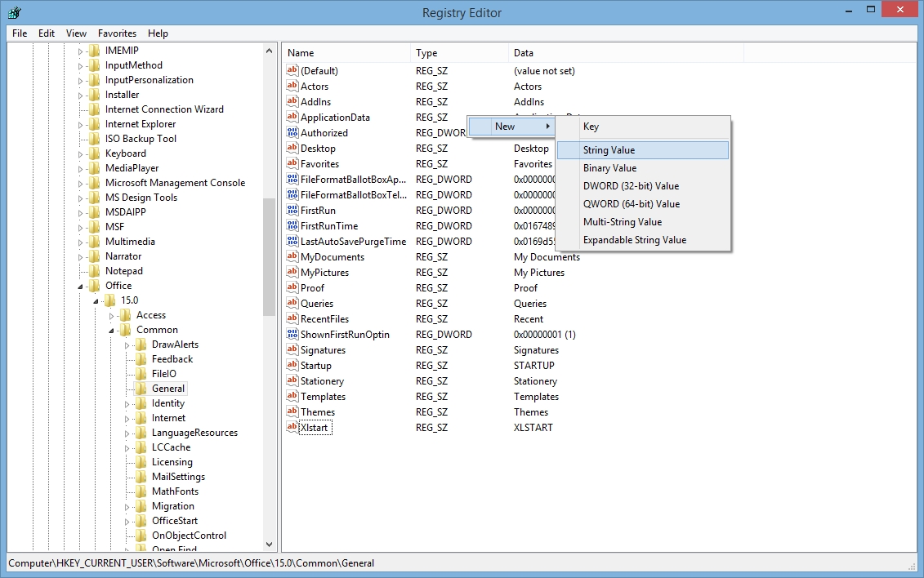Open the Help menu
Image resolution: width=924 pixels, height=578 pixels.
tap(158, 33)
